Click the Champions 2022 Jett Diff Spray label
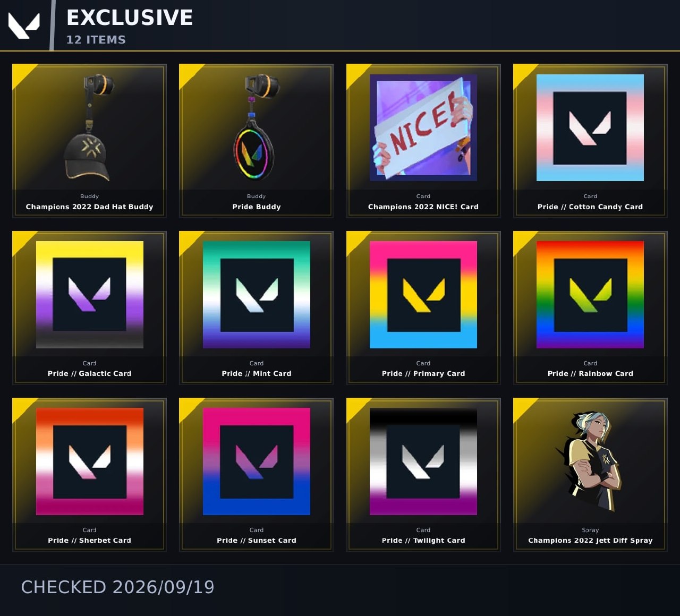This screenshot has width=680, height=616. (590, 540)
